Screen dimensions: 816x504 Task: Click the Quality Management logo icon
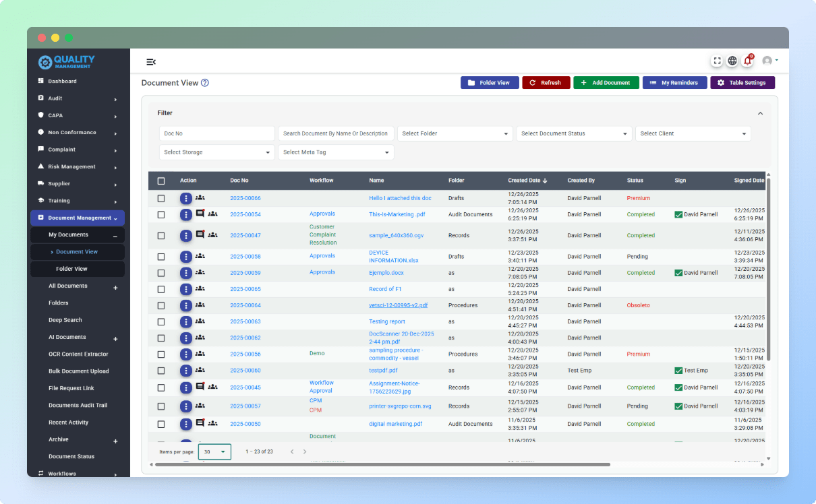tap(45, 61)
